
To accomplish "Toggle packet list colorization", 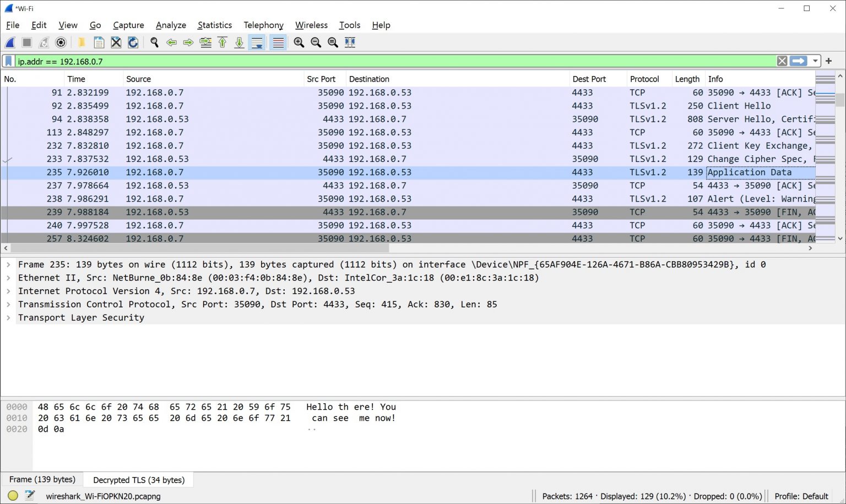I will 278,42.
